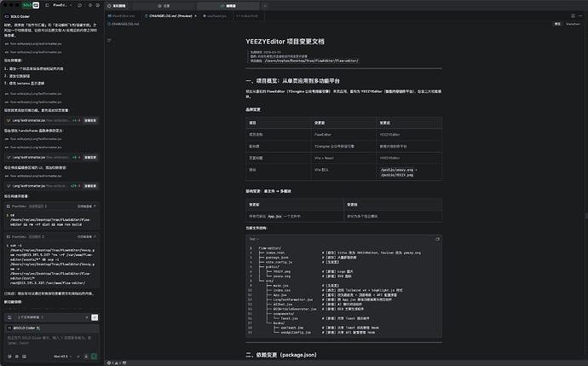588x366 pixels.
Task: Open run-mode dropdown on npm run build card
Action: coord(37,206)
